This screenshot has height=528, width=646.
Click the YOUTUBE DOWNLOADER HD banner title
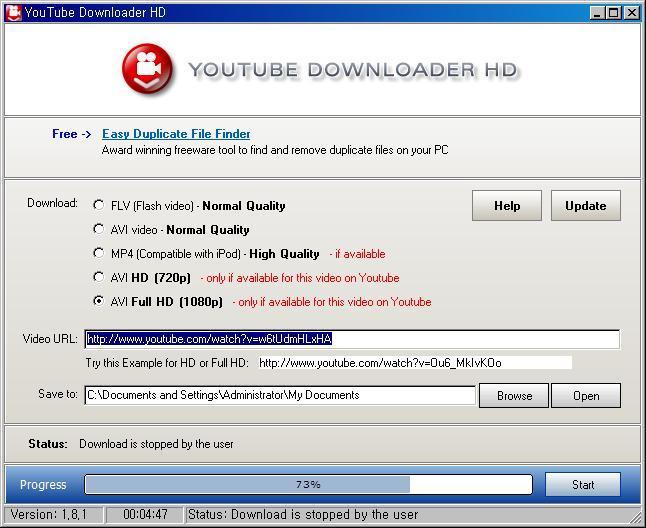(x=353, y=70)
